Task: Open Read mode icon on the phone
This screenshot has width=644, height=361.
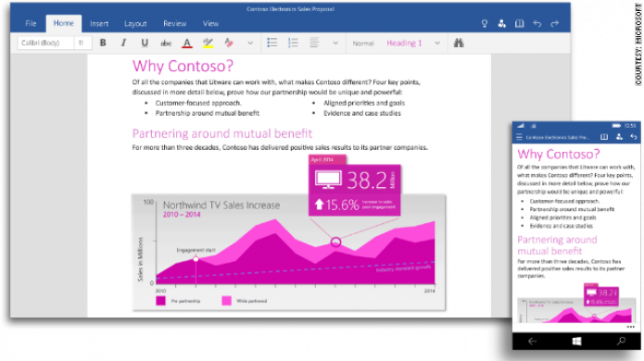Action: 604,137
